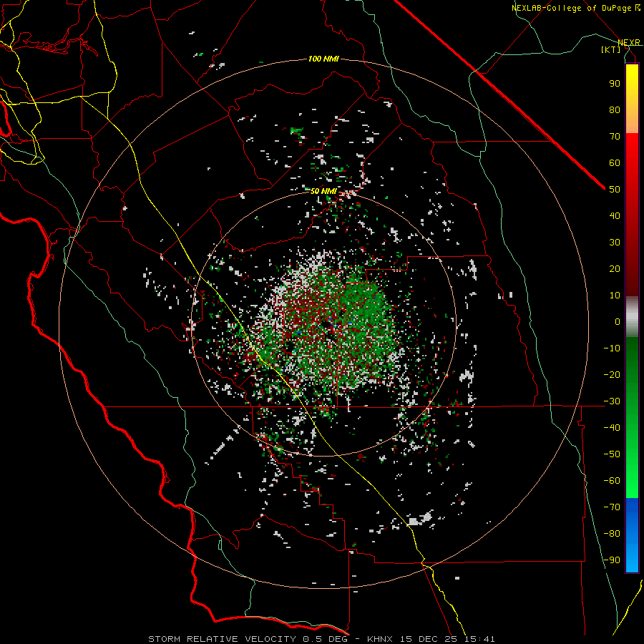Click the [KT] units label

pyautogui.click(x=611, y=49)
